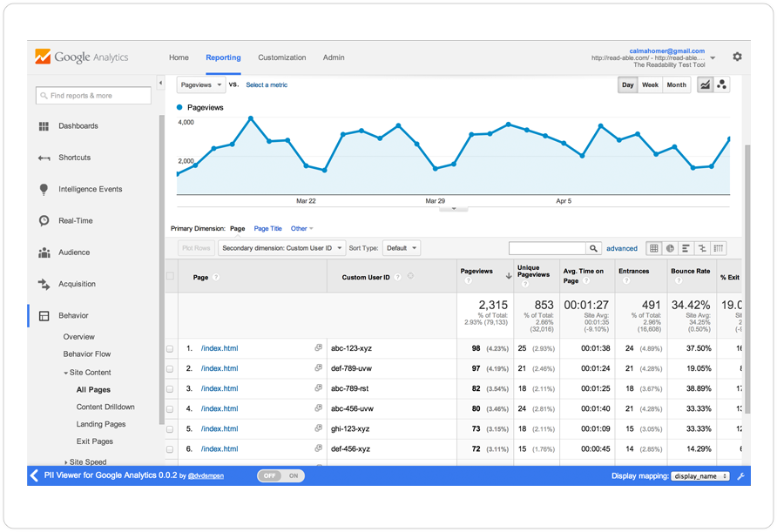The image size is (777, 532).
Task: Click the @dvdsmpsn author link
Action: tap(206, 476)
